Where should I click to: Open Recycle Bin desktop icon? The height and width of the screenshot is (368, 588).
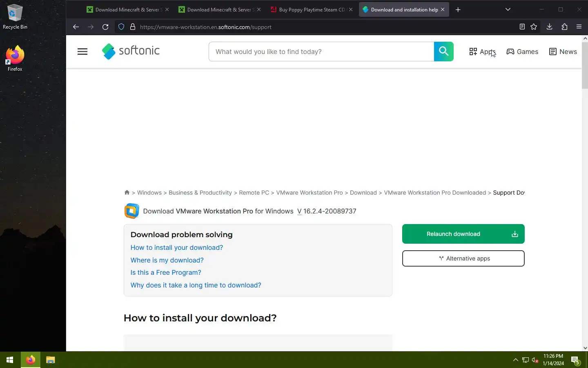[x=15, y=17]
